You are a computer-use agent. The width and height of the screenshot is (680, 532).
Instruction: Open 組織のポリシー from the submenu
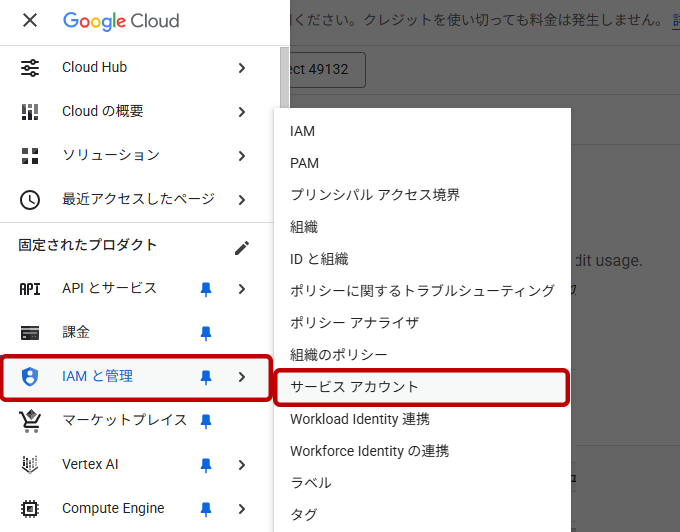pyautogui.click(x=339, y=355)
